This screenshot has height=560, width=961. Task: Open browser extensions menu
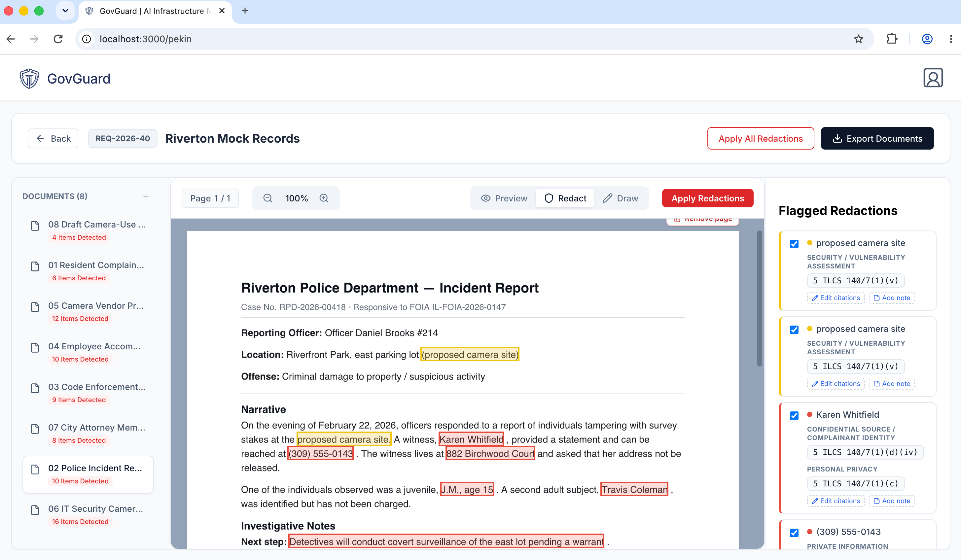pos(892,39)
